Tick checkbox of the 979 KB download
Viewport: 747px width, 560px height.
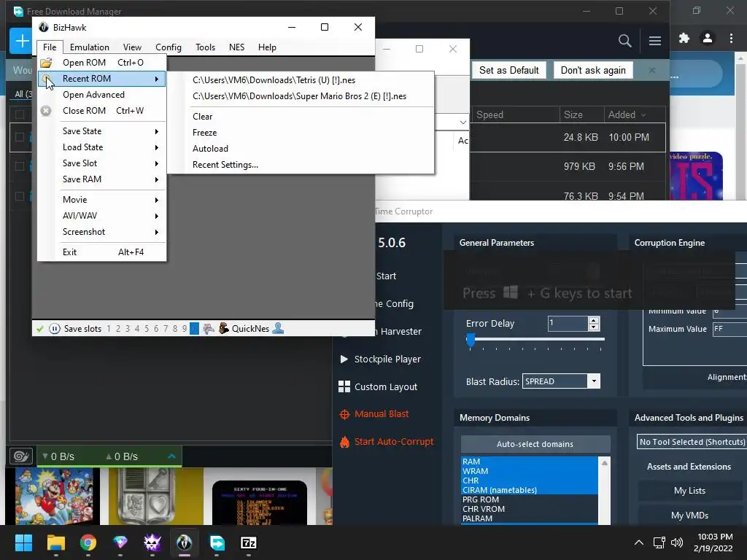pos(20,166)
